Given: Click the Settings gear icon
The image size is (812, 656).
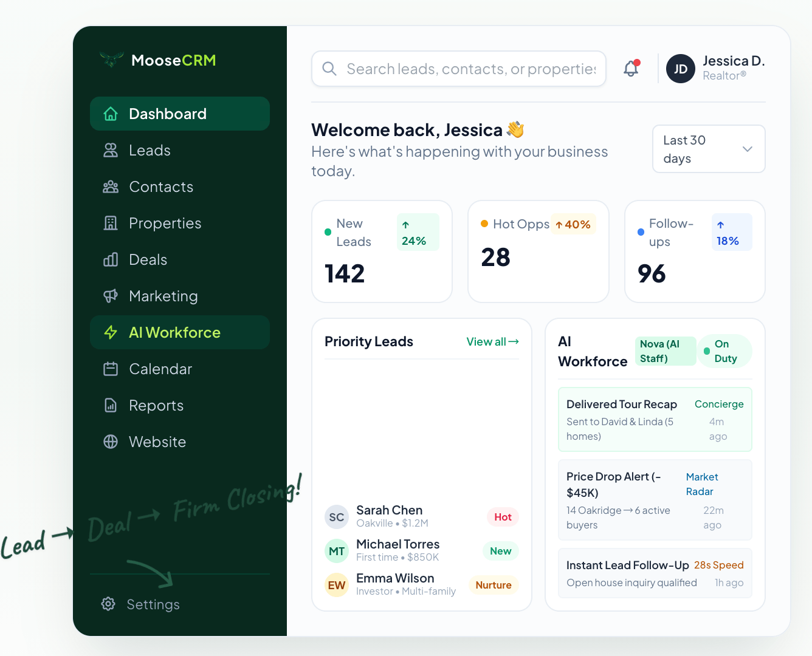Looking at the screenshot, I should coord(108,604).
